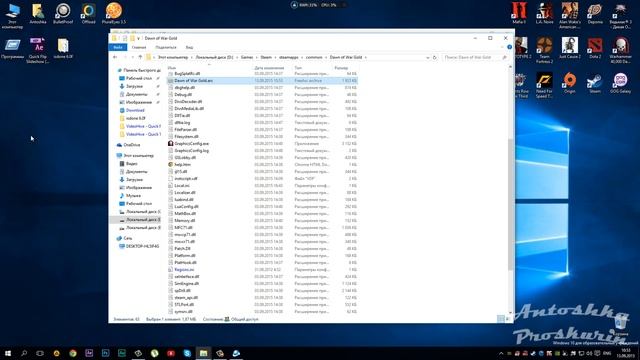Click the Explorer vertical scrollbar
The width and height of the screenshot is (640, 360).
pyautogui.click(x=510, y=204)
